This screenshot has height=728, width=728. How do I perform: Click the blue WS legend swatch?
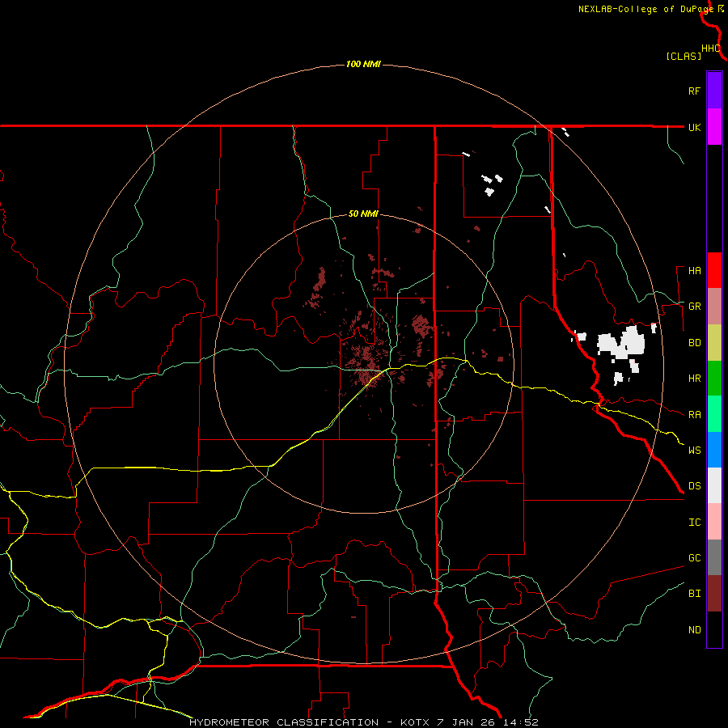pyautogui.click(x=714, y=450)
